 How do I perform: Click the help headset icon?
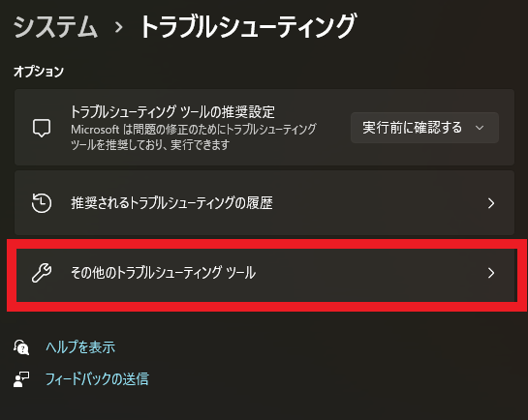21,347
